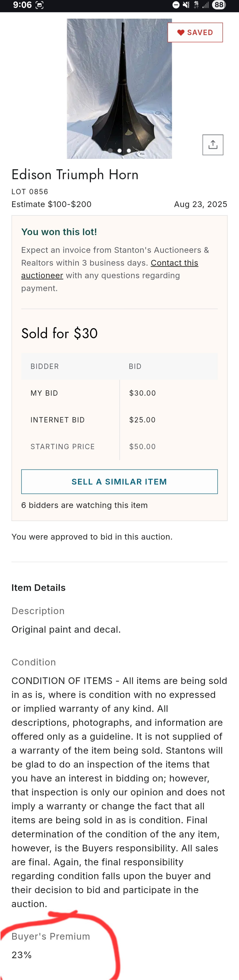Tap the do-not-disturb status icon
This screenshot has width=239, height=980.
click(x=176, y=5)
